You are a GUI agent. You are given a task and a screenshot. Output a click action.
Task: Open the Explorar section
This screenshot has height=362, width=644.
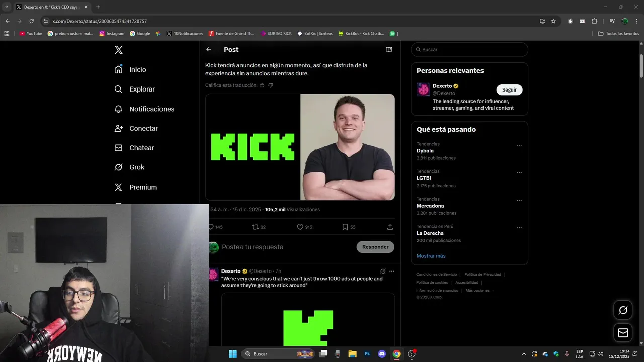[x=134, y=89]
